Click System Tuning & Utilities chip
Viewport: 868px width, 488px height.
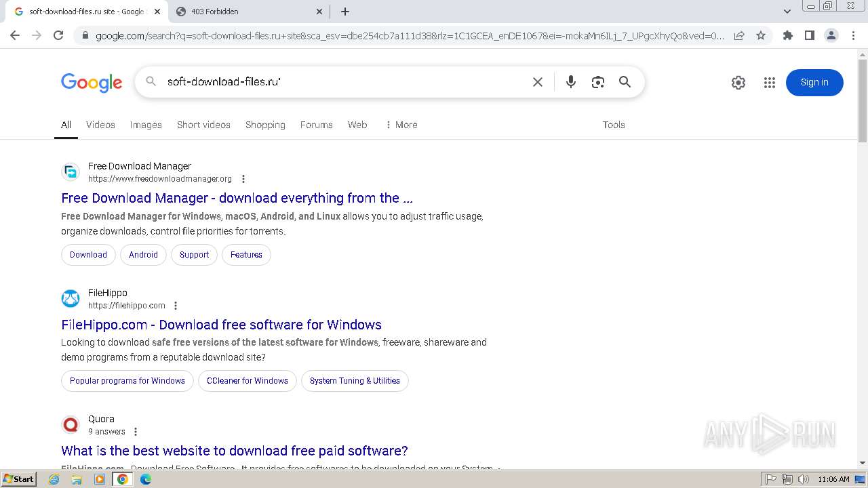(x=355, y=381)
